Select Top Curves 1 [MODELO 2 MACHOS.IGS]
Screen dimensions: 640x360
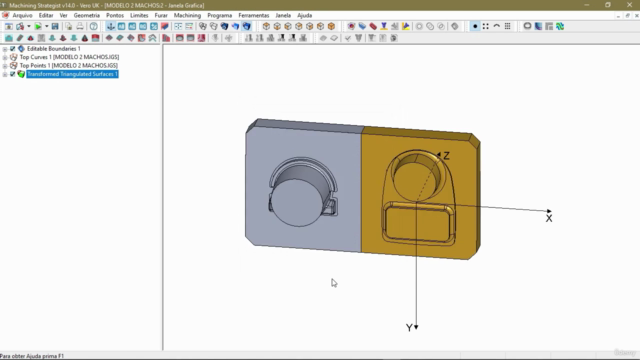69,57
